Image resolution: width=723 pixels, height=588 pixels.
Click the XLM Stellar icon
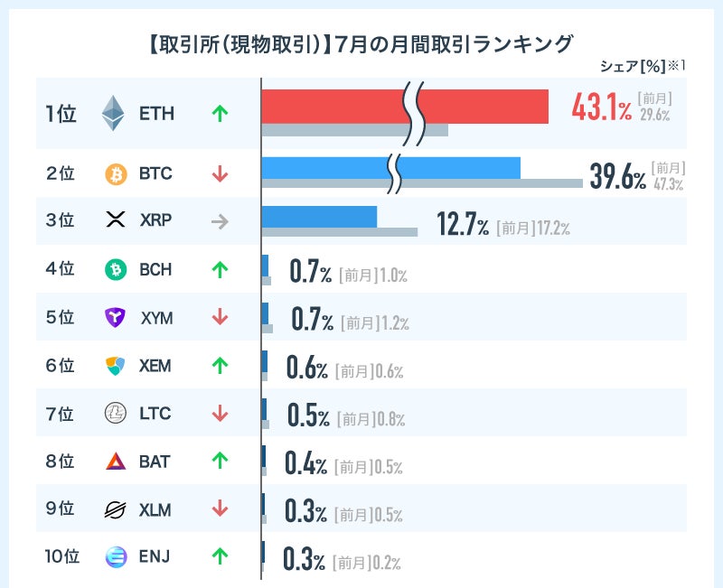click(116, 509)
